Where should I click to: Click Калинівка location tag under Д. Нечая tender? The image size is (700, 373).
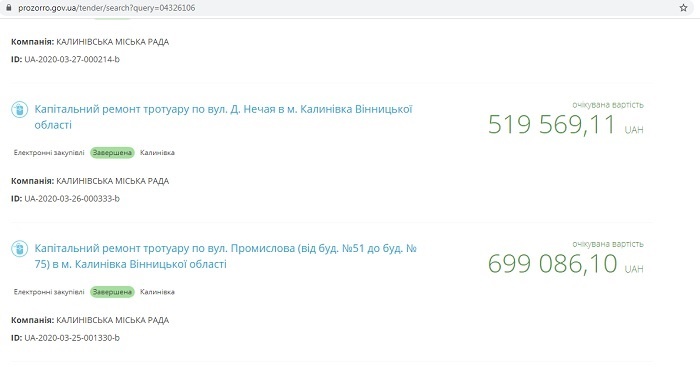click(x=157, y=153)
